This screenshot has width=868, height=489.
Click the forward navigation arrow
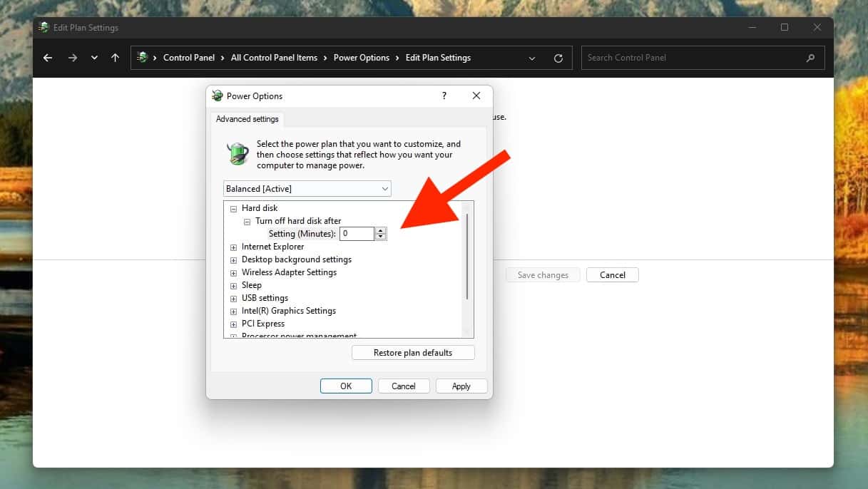coord(72,58)
